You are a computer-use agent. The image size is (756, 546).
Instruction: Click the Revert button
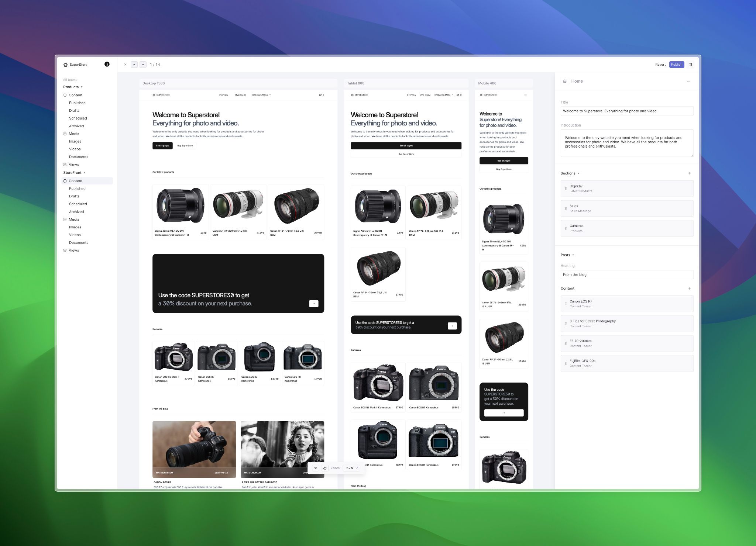(x=660, y=65)
